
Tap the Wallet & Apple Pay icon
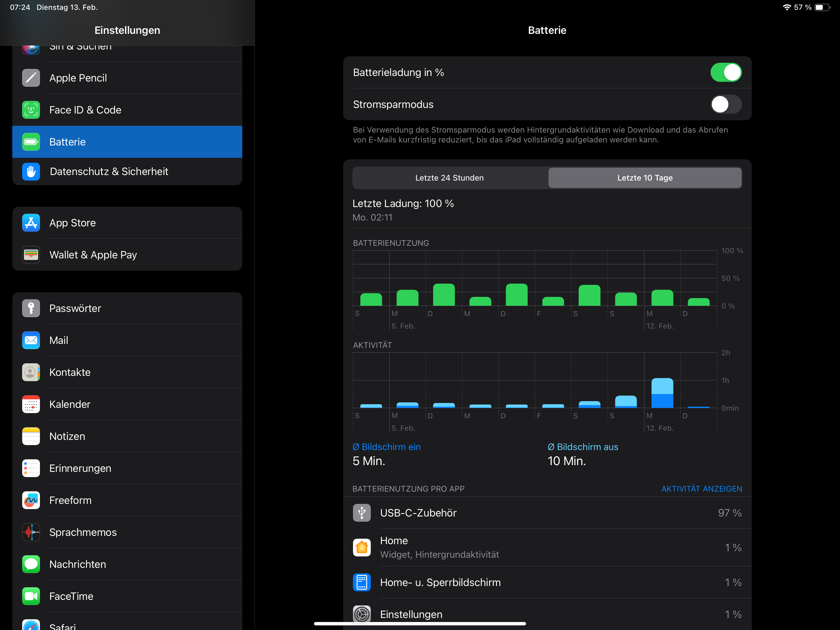pos(31,255)
